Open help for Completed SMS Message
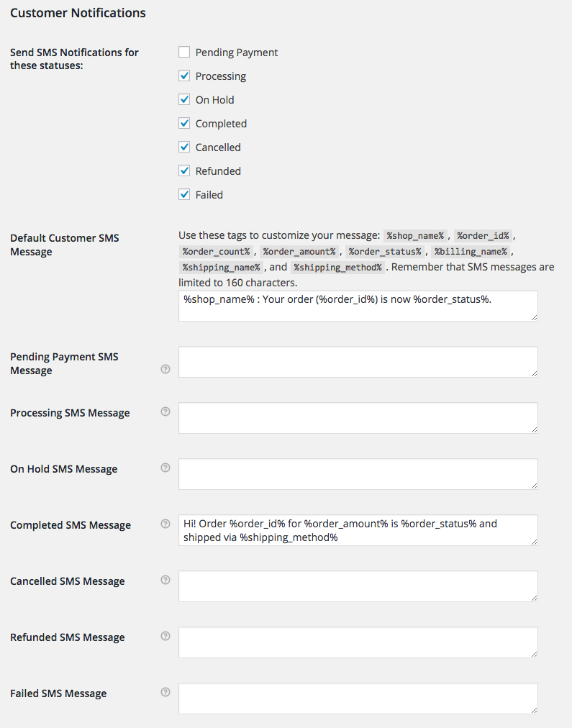Screen dimensions: 572x728 pos(165,524)
